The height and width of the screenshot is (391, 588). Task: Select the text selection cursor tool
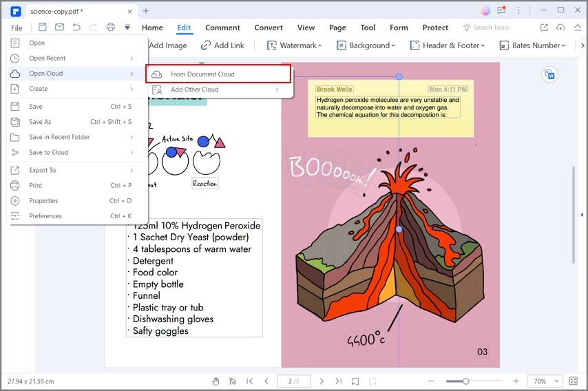click(233, 381)
